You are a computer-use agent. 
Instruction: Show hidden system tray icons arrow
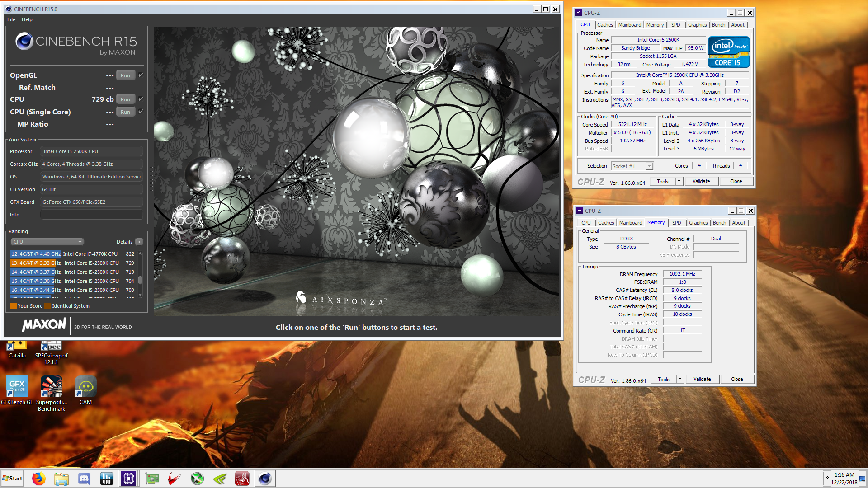[827, 478]
